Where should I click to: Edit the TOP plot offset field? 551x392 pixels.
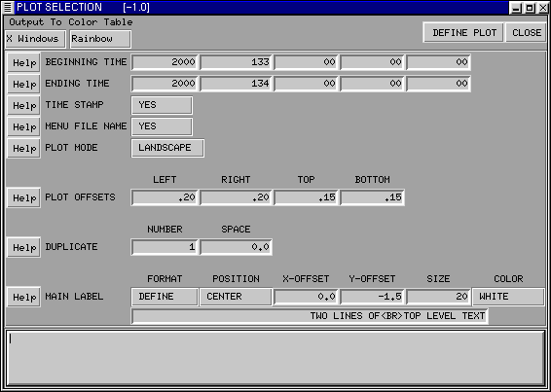click(306, 197)
